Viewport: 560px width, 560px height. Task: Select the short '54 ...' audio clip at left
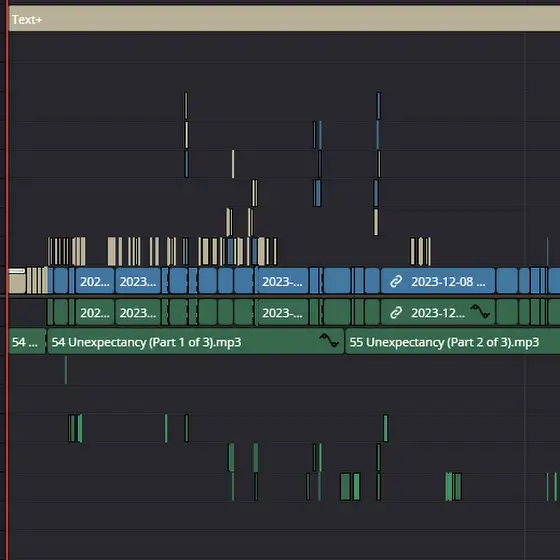tap(27, 342)
